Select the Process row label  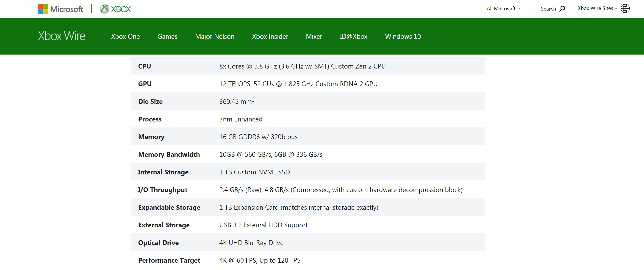[x=150, y=119]
